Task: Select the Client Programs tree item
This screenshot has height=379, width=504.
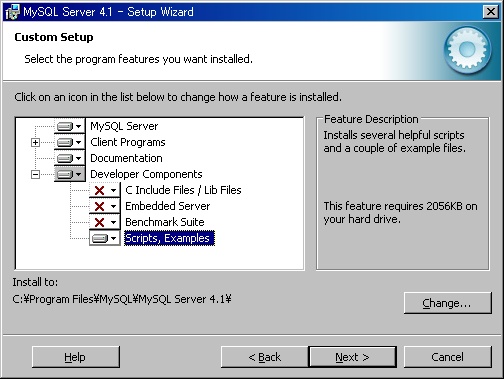Action: coord(128,142)
